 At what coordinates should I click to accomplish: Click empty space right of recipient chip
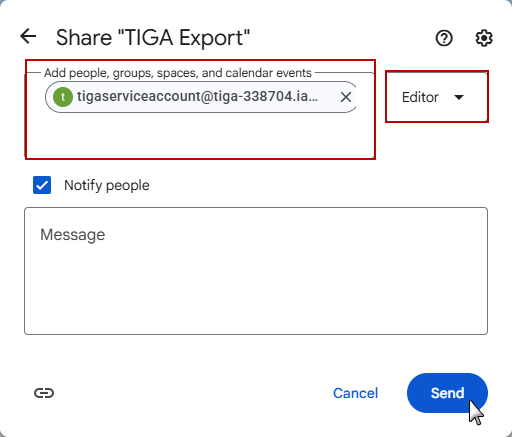pos(365,97)
